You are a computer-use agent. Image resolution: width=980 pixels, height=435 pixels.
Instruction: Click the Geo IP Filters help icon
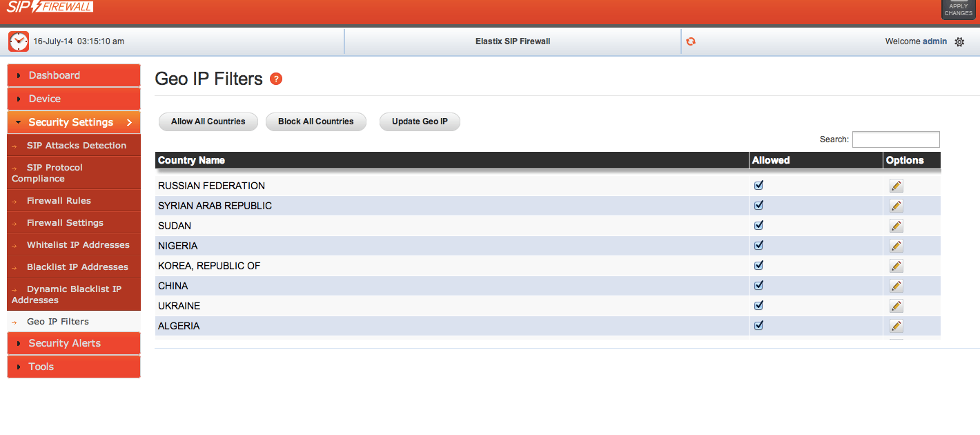(276, 79)
